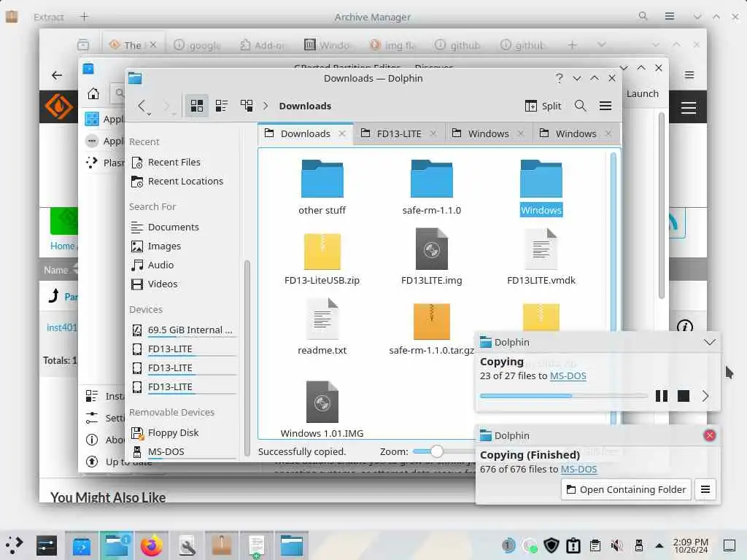
Task: Show hidden system tray icons
Action: click(659, 545)
